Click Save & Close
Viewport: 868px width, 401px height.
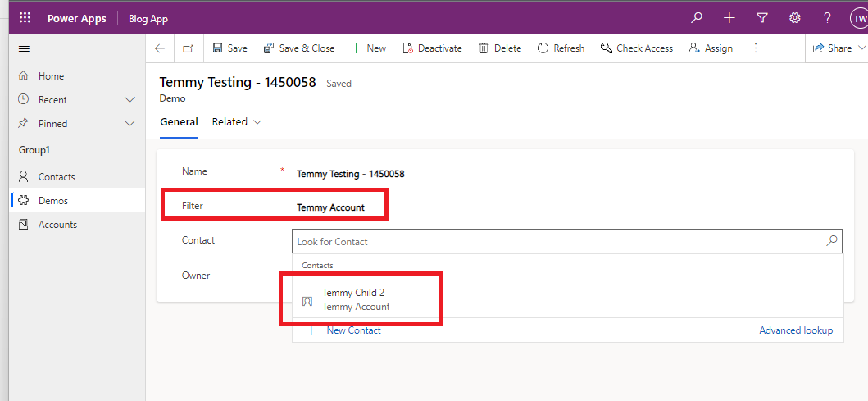[299, 48]
